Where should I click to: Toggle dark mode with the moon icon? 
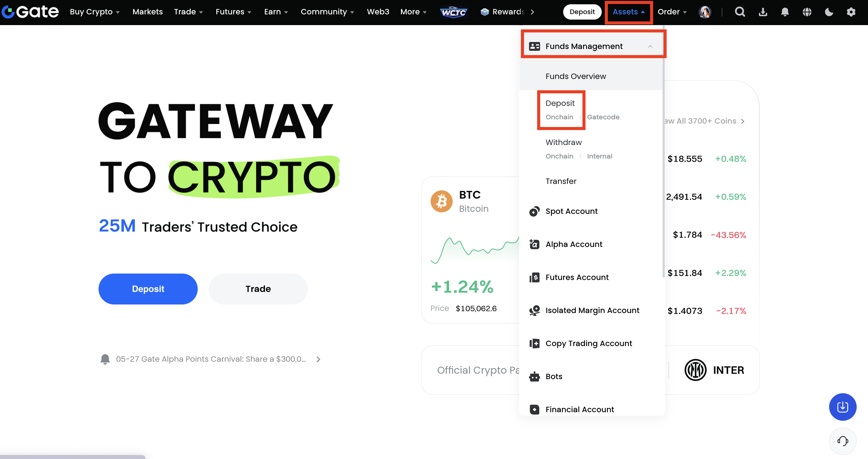click(x=829, y=12)
